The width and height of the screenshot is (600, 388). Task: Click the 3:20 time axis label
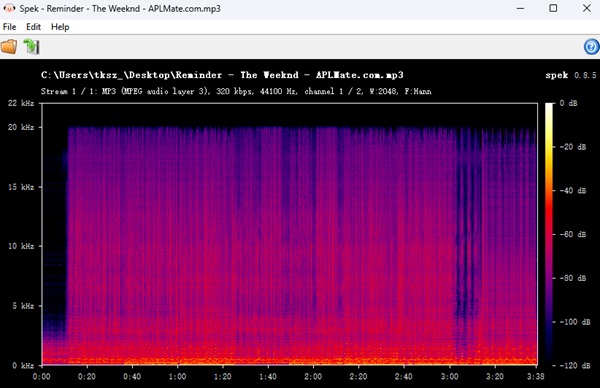[494, 377]
